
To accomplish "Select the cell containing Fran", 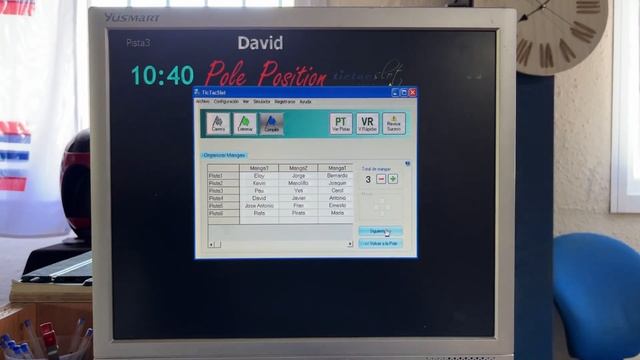I will (x=298, y=205).
